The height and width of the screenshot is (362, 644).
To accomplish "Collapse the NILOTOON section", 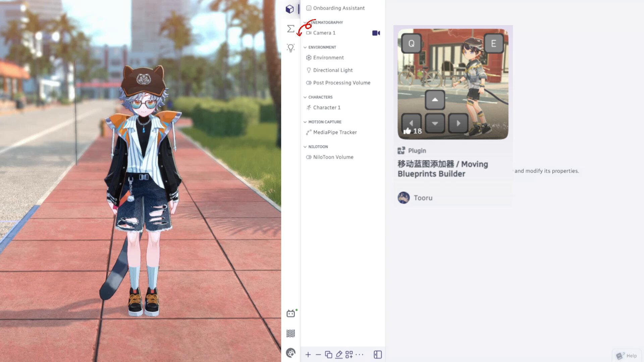I will pos(305,147).
